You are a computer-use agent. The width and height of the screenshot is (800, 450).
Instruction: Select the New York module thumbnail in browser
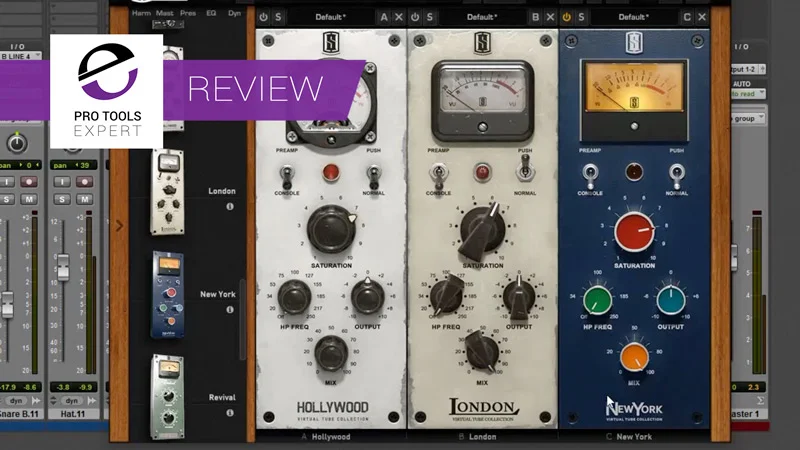point(168,295)
